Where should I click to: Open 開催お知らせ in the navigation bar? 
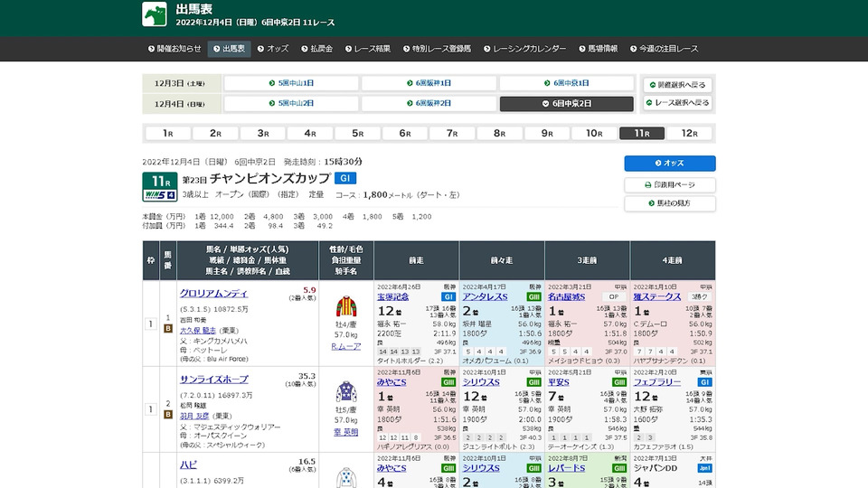(175, 49)
